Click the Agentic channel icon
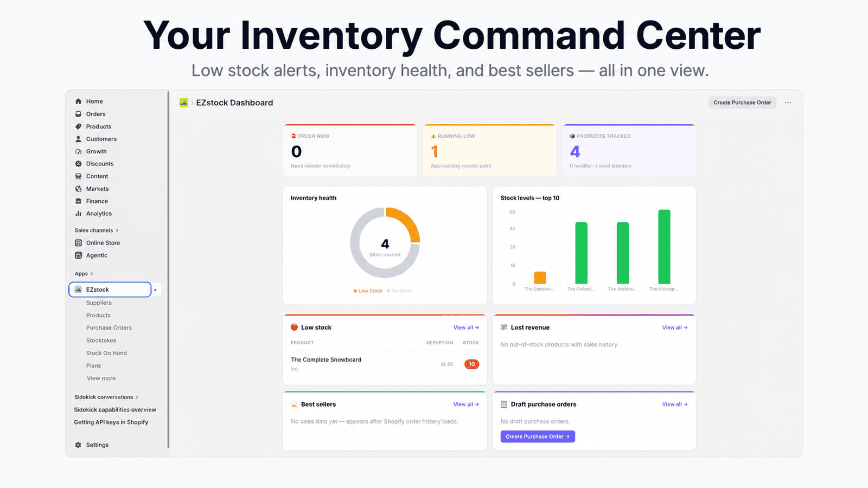Viewport: 868px width, 488px height. pos(78,255)
